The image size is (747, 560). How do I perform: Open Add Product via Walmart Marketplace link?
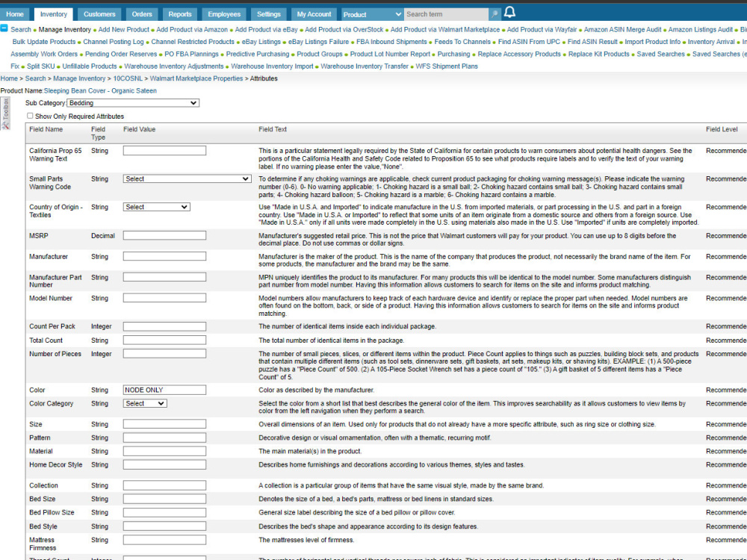tap(445, 30)
